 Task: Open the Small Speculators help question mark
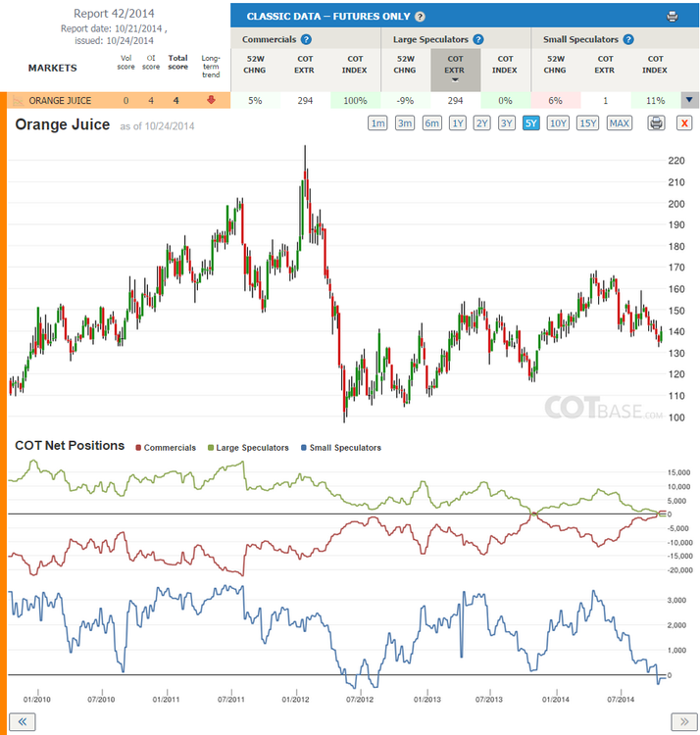[628, 39]
